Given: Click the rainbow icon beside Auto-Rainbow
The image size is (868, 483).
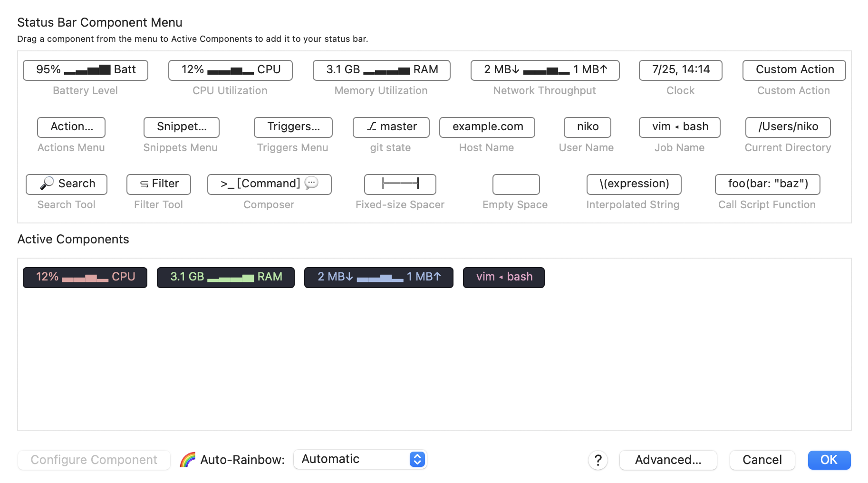Looking at the screenshot, I should point(188,460).
